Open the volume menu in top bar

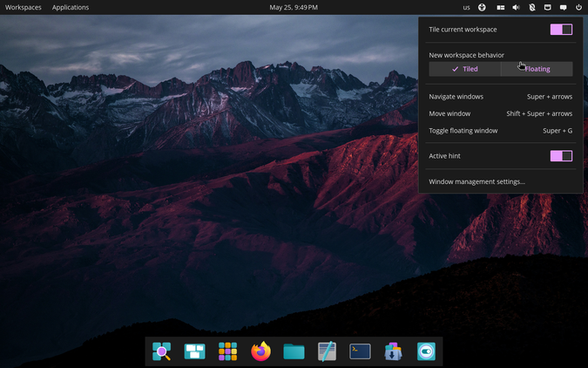[516, 7]
